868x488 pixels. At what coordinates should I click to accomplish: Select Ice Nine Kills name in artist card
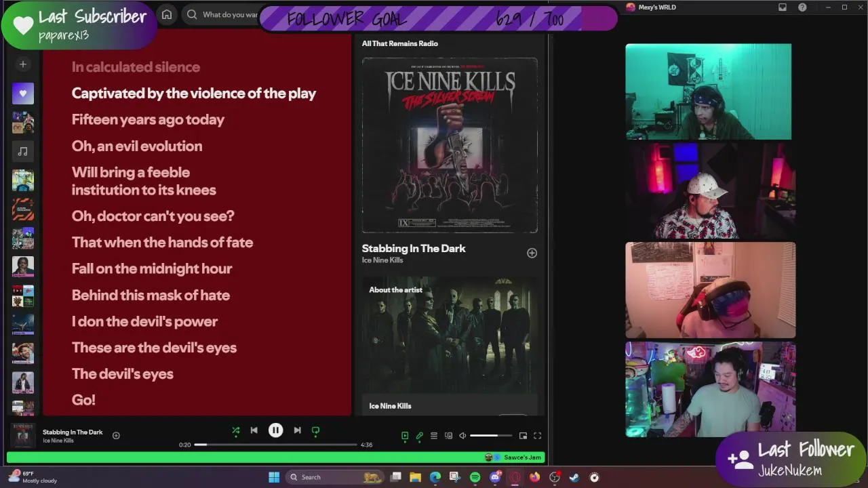pos(390,406)
